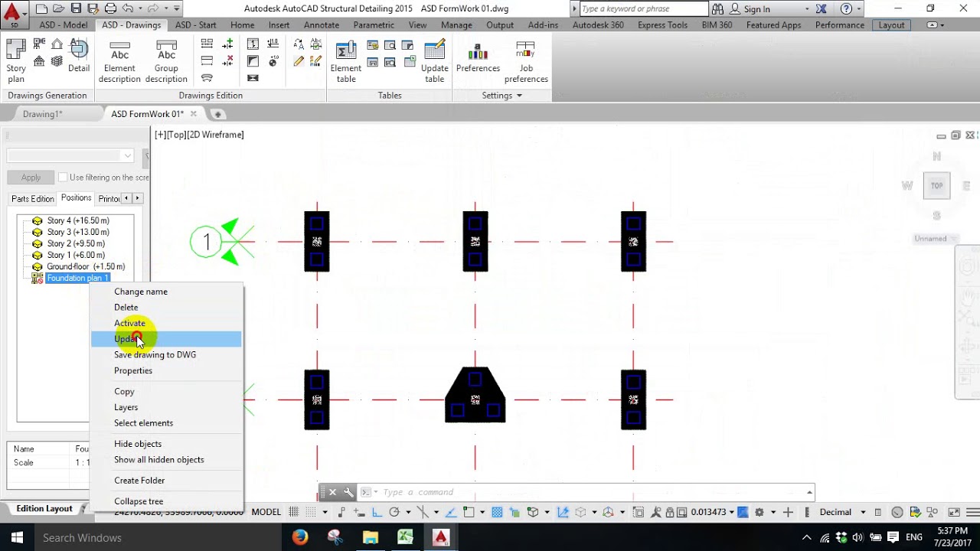Viewport: 980px width, 551px height.
Task: Click the TOP face of the ViewCube
Action: click(x=936, y=186)
